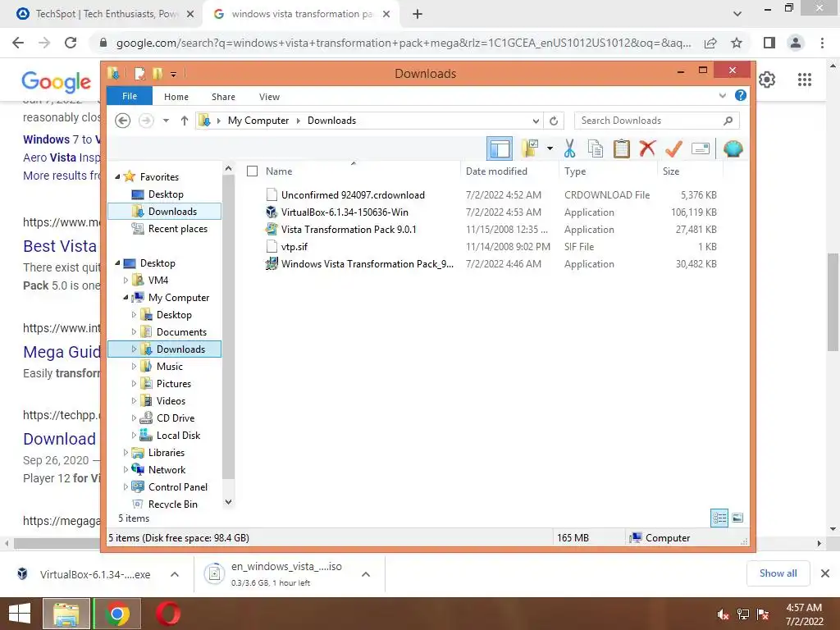Click the muted volume tray icon
The height and width of the screenshot is (630, 840).
pyautogui.click(x=723, y=614)
